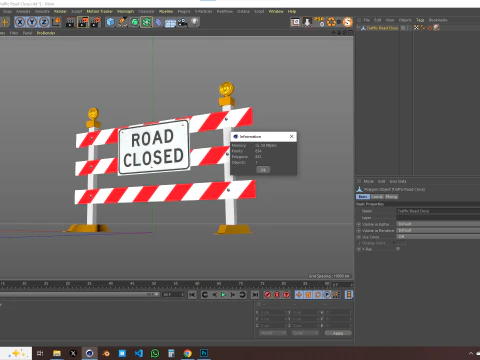This screenshot has height=360, width=480.
Task: Click the downward arrow drop-to-floor icon
Action: (307, 22)
